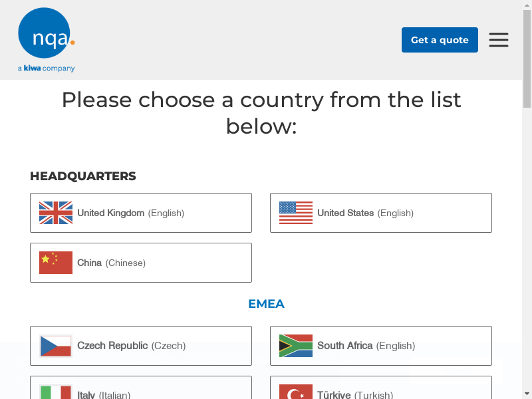Click the United States flag icon

296,213
